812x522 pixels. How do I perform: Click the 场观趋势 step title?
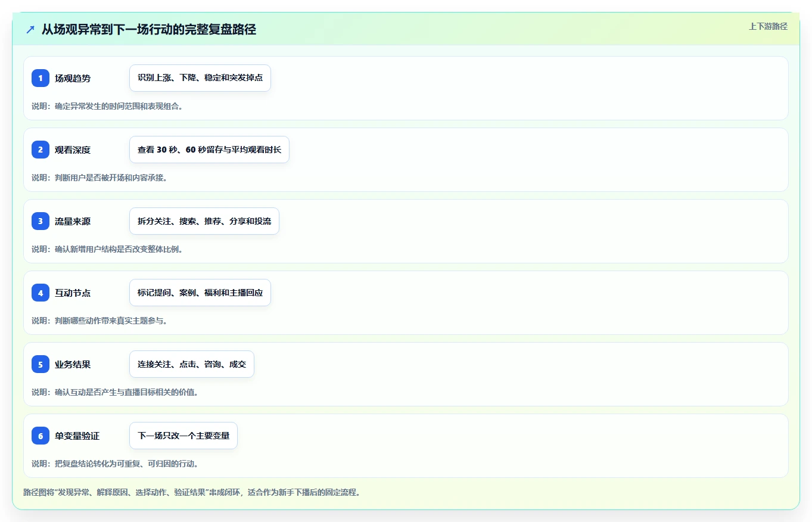tap(73, 78)
